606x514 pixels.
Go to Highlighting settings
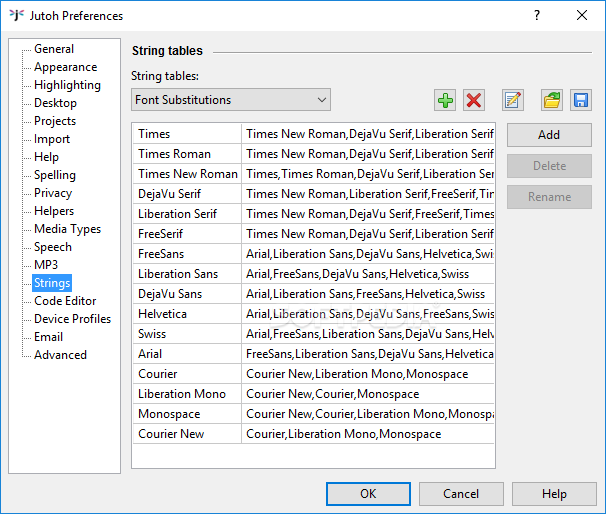[67, 85]
